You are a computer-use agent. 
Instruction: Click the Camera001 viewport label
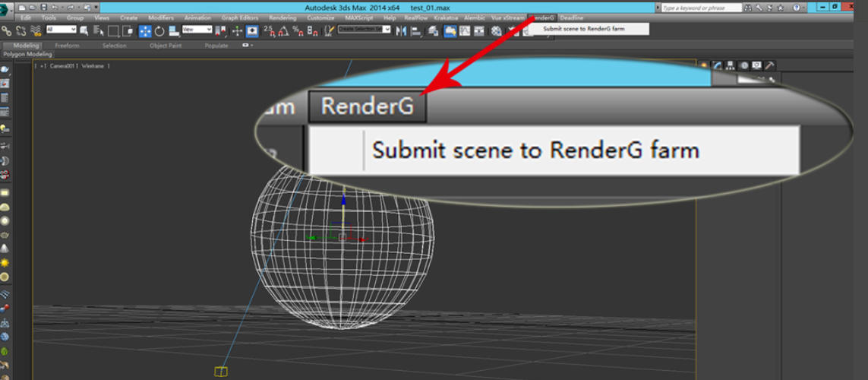click(x=63, y=66)
